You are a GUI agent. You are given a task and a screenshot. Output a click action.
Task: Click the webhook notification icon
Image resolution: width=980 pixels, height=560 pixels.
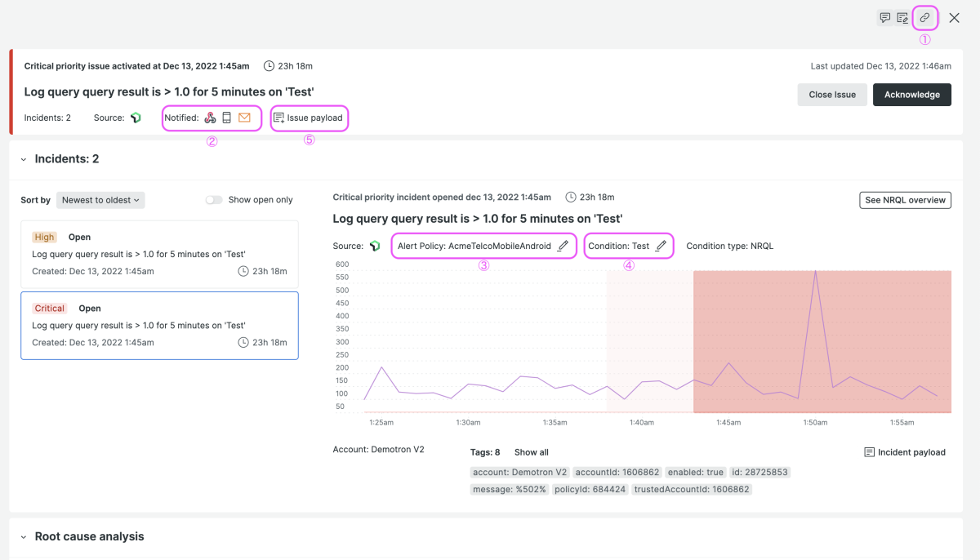click(x=210, y=118)
